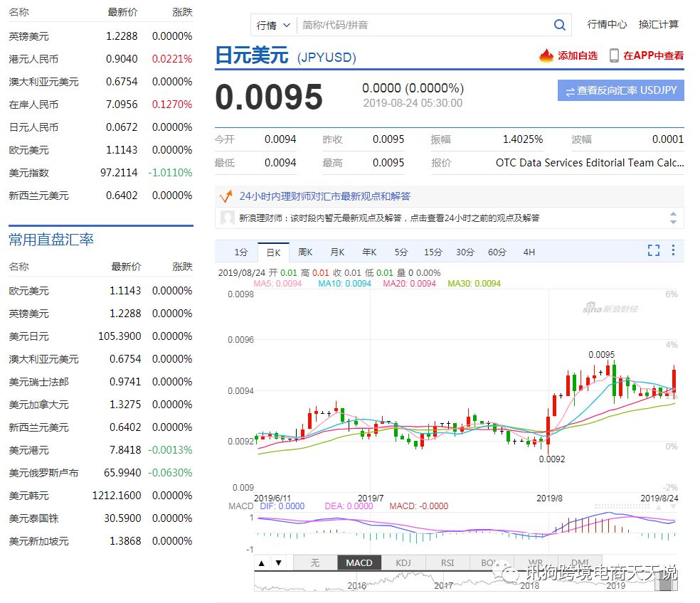700x603 pixels.
Task: Open 美元泰国铢 quote row
Action: tap(100, 518)
